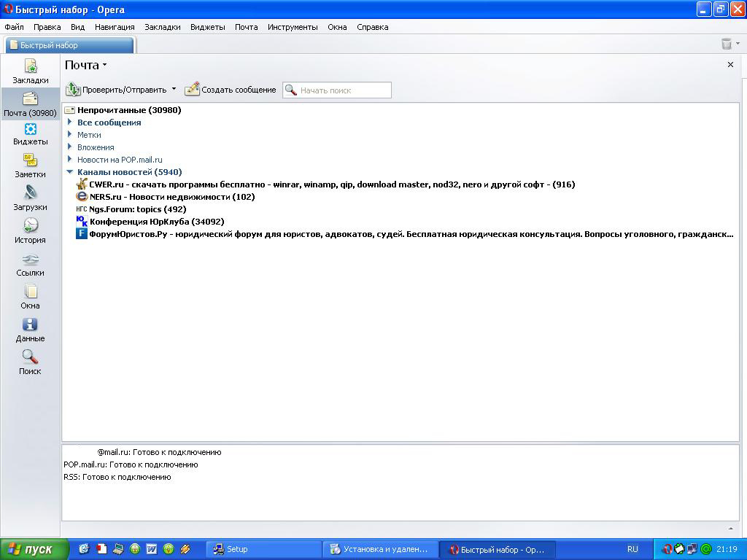Click the Opera icon in system tray
747x560 pixels.
pyautogui.click(x=667, y=549)
